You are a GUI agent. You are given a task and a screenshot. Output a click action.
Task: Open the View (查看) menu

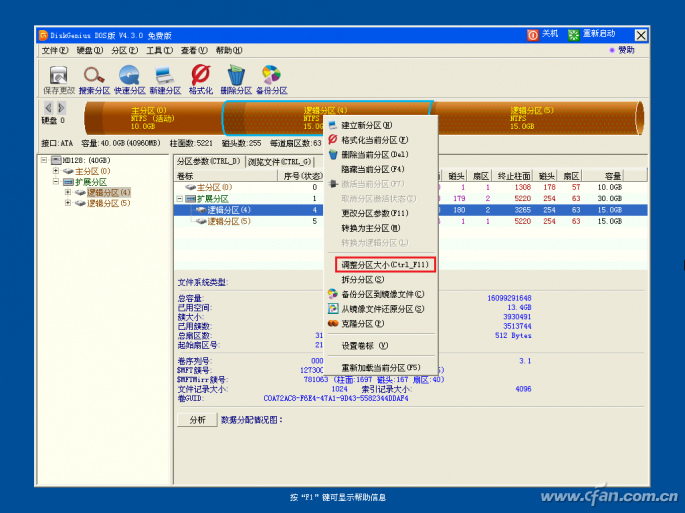(194, 51)
